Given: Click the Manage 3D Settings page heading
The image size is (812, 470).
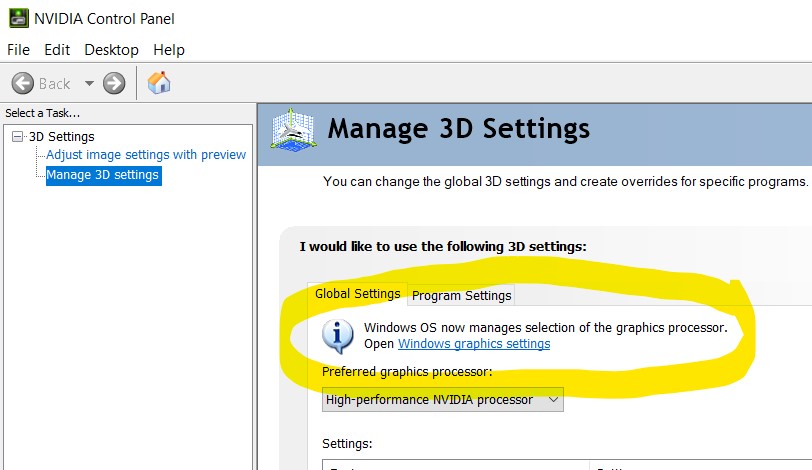Looking at the screenshot, I should point(459,129).
